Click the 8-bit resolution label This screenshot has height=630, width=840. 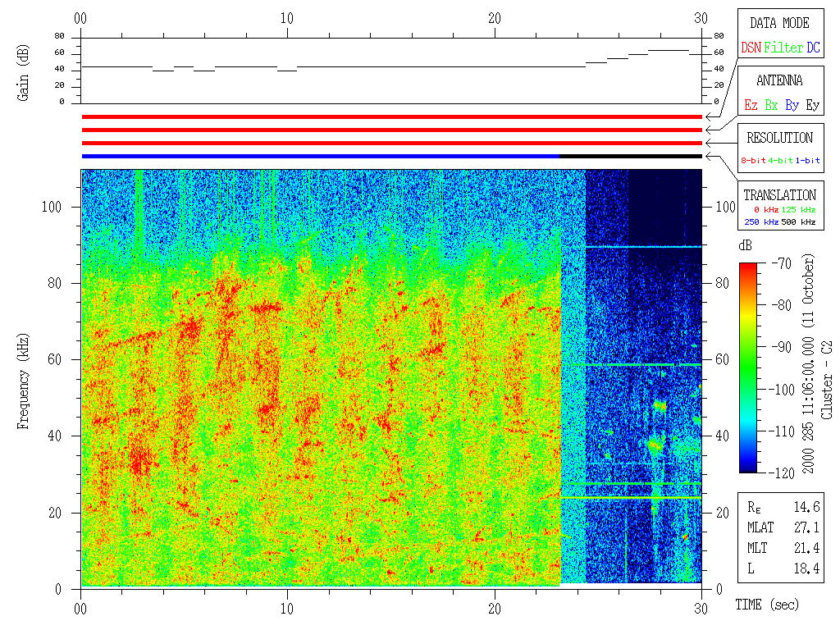[x=754, y=161]
